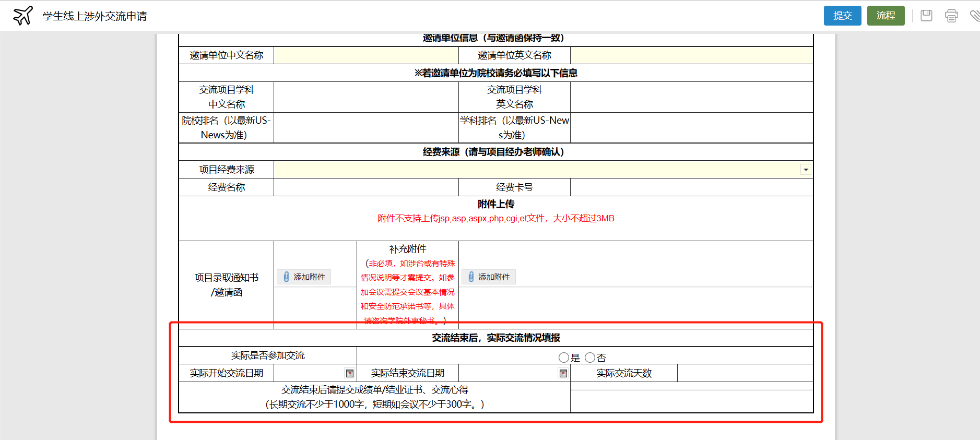Open the green 流程 button

(x=885, y=16)
